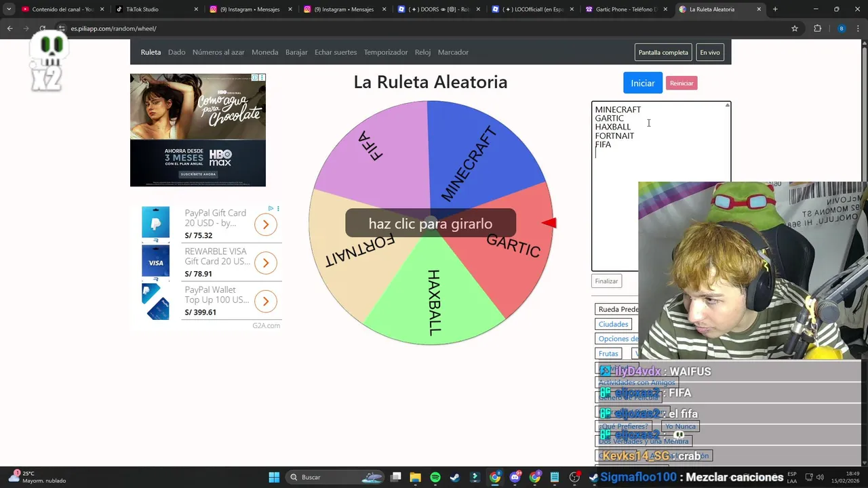Open Discord from the taskbar
This screenshot has width=868, height=488.
[515, 477]
